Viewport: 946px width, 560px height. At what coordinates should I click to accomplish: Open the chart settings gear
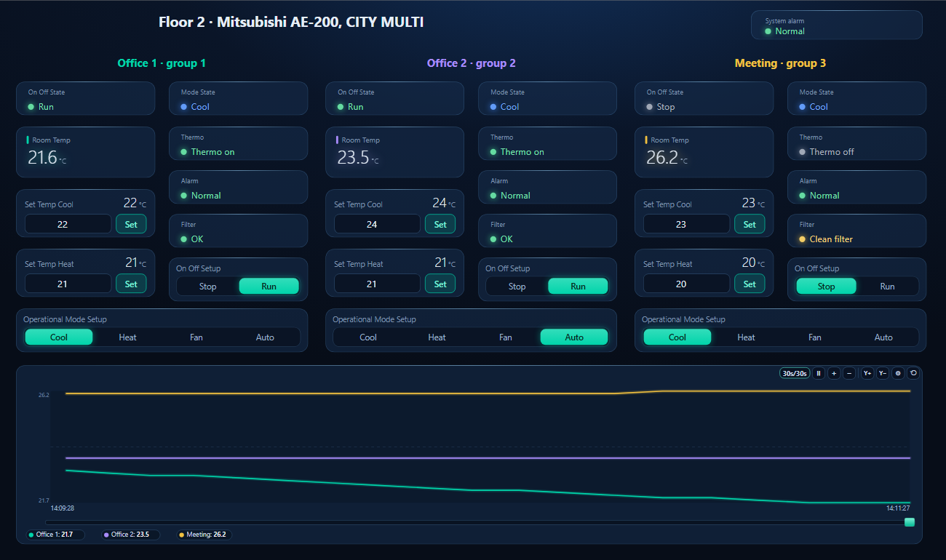pyautogui.click(x=898, y=373)
